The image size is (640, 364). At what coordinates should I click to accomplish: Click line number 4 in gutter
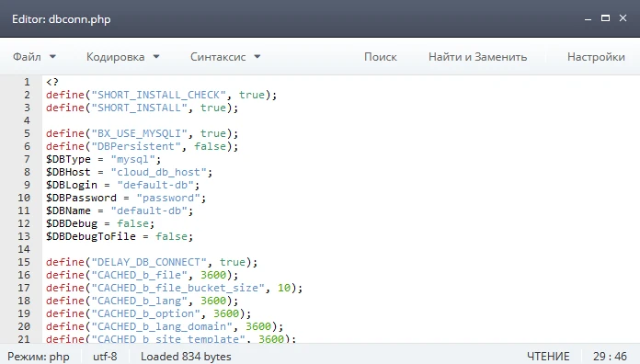point(27,120)
